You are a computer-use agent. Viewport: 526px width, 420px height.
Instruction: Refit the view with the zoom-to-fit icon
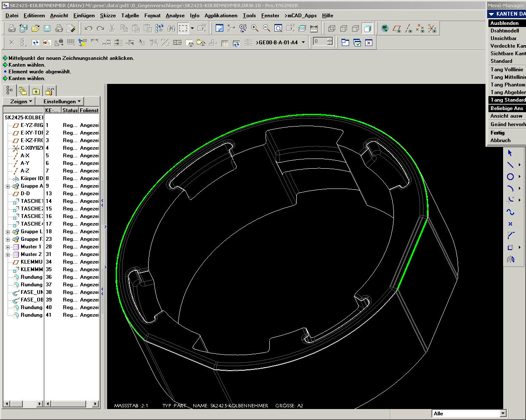click(279, 28)
